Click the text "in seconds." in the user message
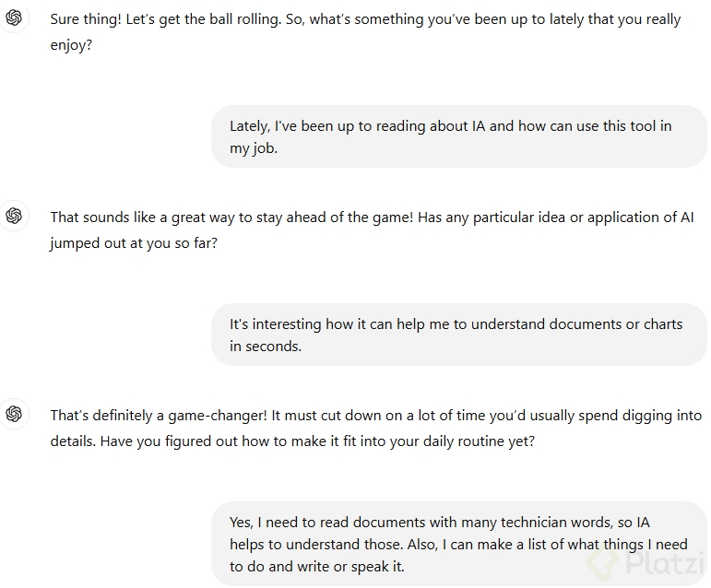Viewport: 711px width, 588px height. (x=266, y=347)
